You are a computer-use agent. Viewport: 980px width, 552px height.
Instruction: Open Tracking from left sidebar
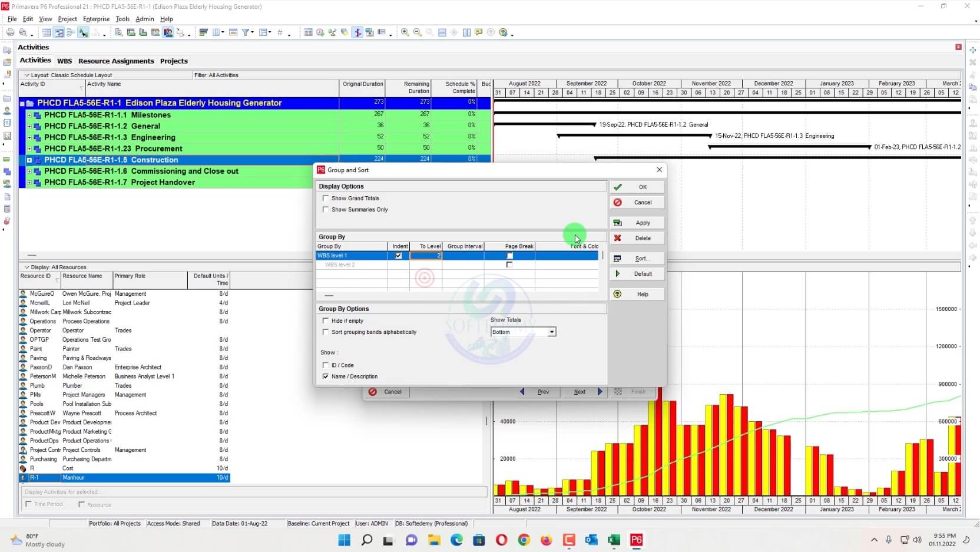(7, 135)
